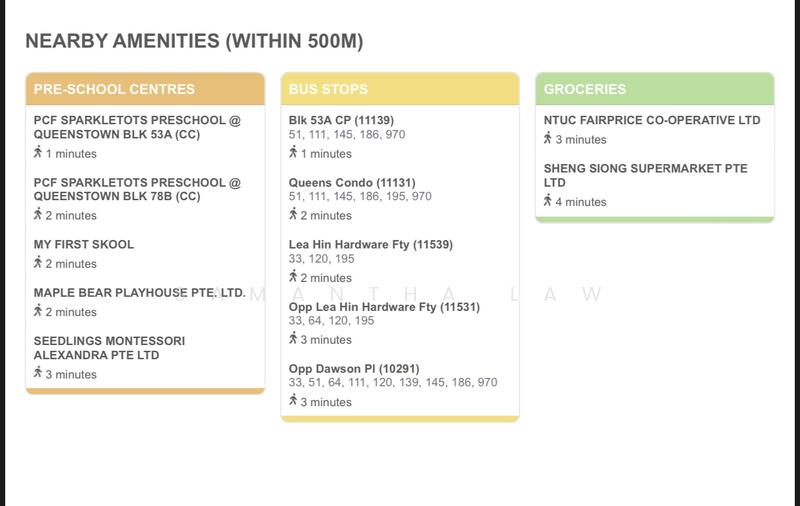Screen dimensions: 800x506
Task: Click walking icon under Blk 53A CP
Action: tap(294, 153)
